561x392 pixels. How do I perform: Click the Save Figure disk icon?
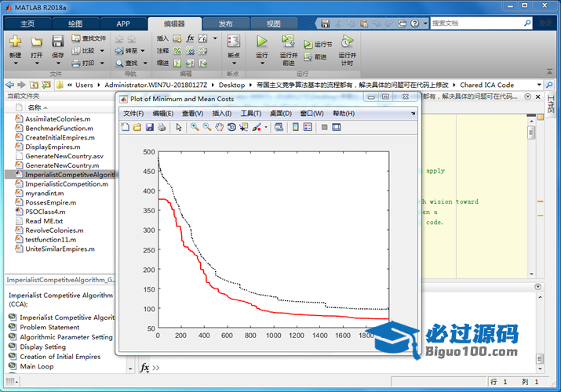[x=149, y=127]
